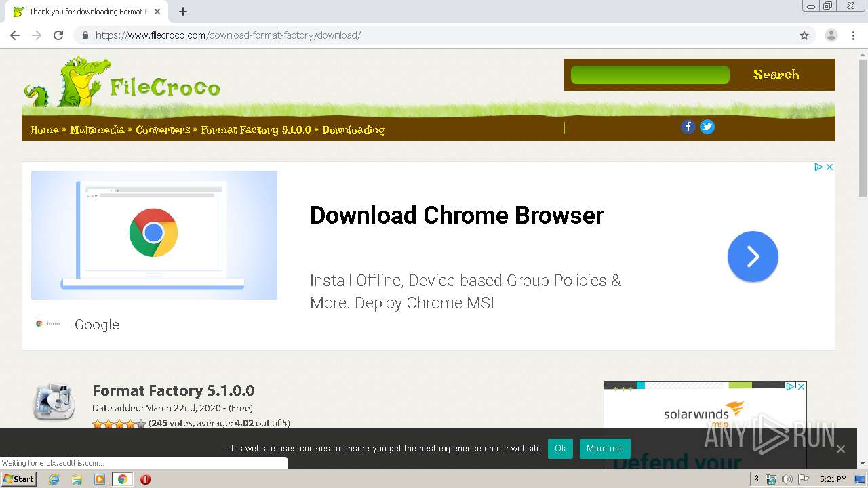This screenshot has width=868, height=488.
Task: Click Format Factory 5.1.0.0 breadcrumb link
Action: tap(256, 129)
